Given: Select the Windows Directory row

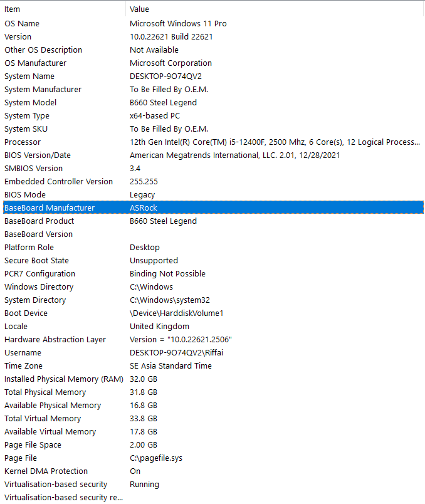Looking at the screenshot, I should 213,287.
